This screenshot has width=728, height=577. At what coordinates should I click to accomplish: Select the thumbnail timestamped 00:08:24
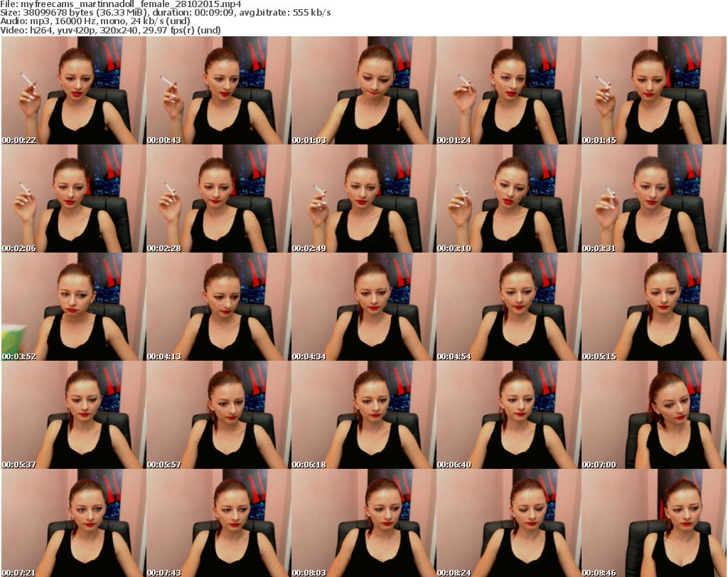(x=508, y=523)
